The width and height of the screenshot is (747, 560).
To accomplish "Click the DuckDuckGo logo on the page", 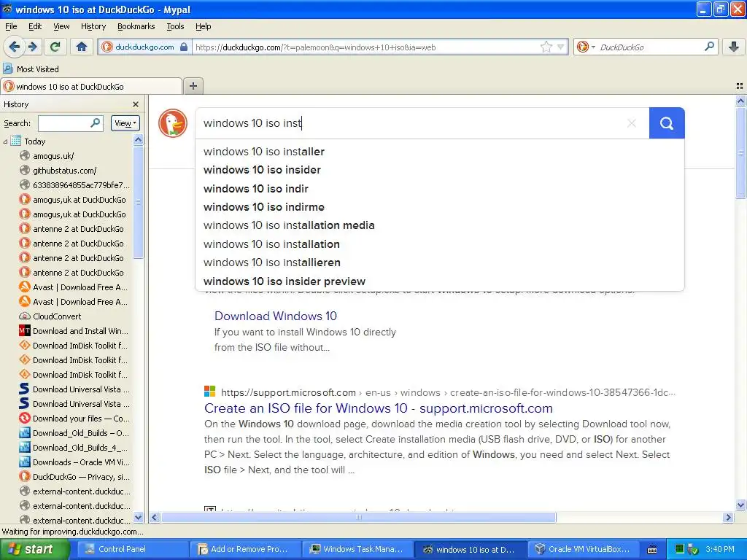I will click(173, 123).
